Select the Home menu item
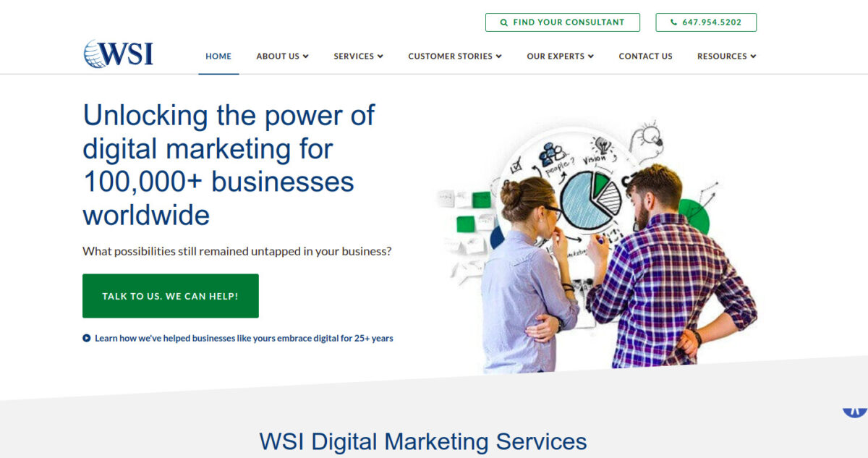 coord(218,56)
